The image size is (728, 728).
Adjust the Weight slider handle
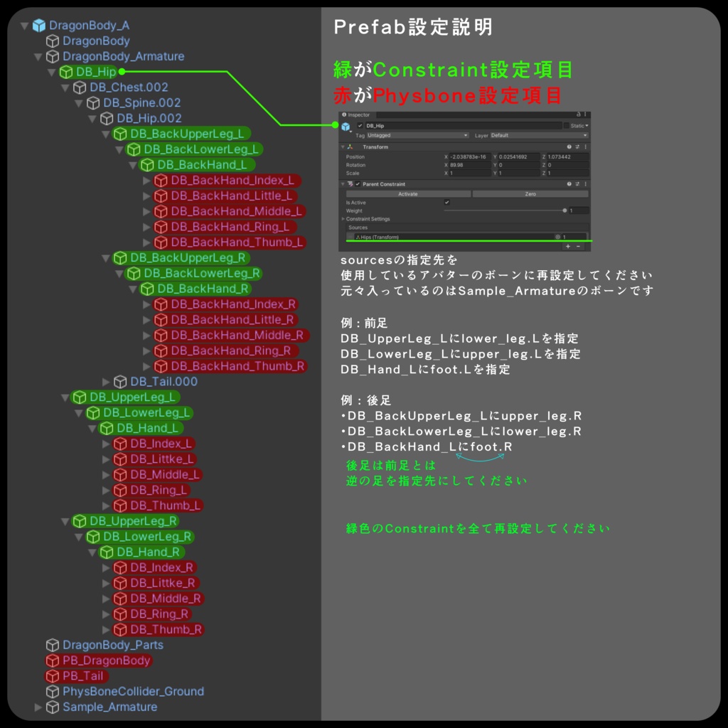tap(564, 210)
